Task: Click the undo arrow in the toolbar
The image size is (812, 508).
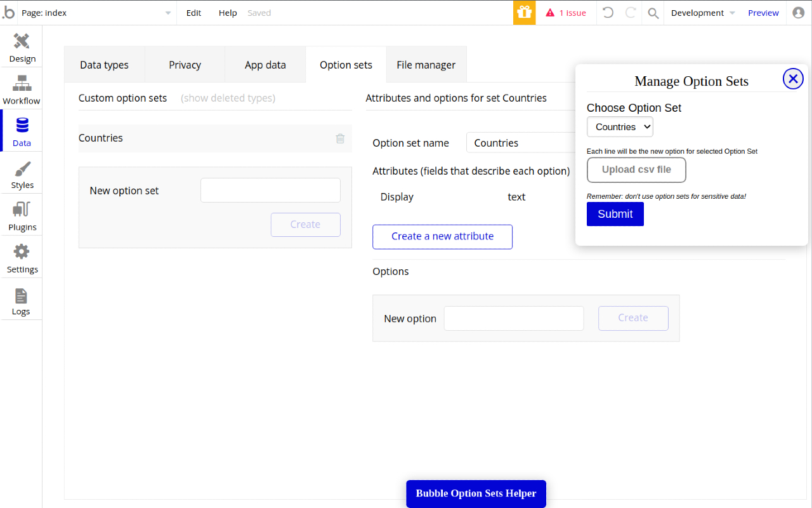Action: tap(608, 13)
